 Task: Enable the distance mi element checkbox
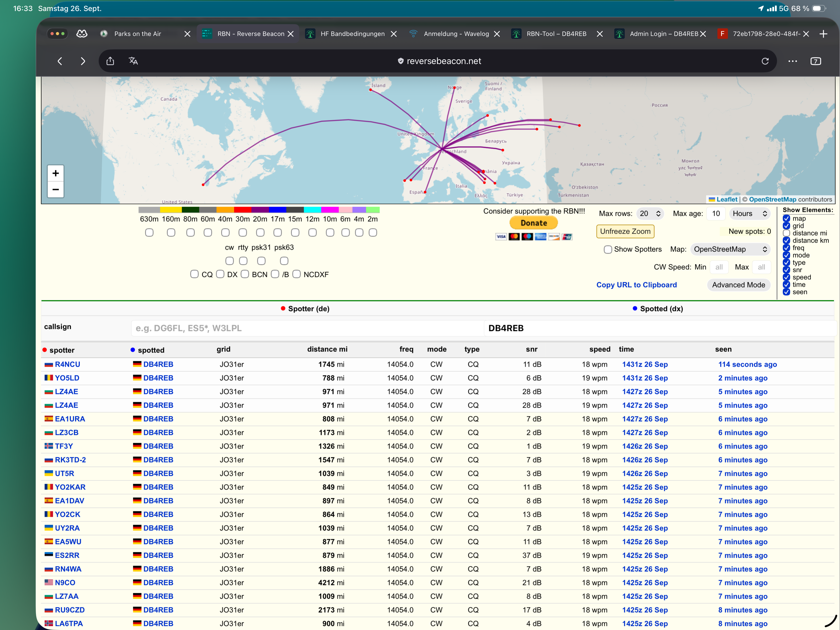(786, 233)
